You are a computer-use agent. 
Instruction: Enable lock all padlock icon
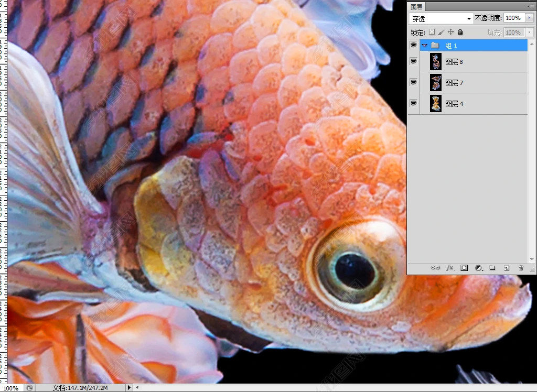point(460,32)
